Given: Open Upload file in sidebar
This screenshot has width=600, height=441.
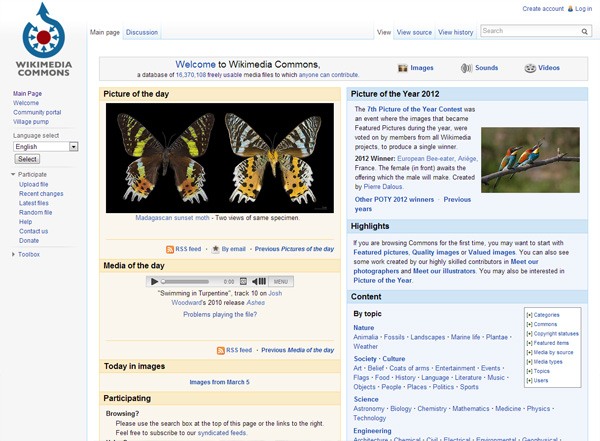Looking at the screenshot, I should tap(34, 184).
